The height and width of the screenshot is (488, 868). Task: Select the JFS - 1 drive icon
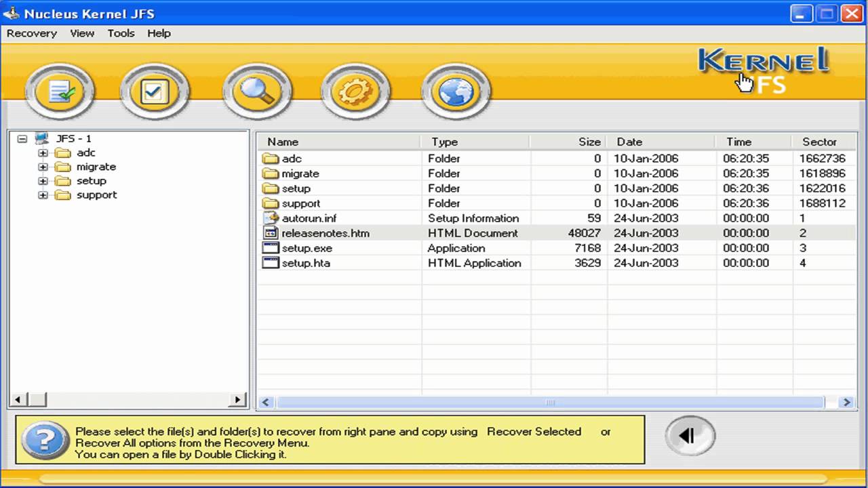[41, 138]
